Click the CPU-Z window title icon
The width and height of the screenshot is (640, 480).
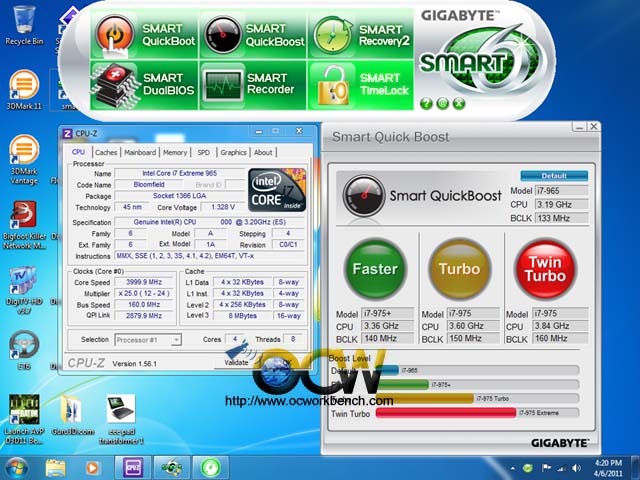coord(68,133)
